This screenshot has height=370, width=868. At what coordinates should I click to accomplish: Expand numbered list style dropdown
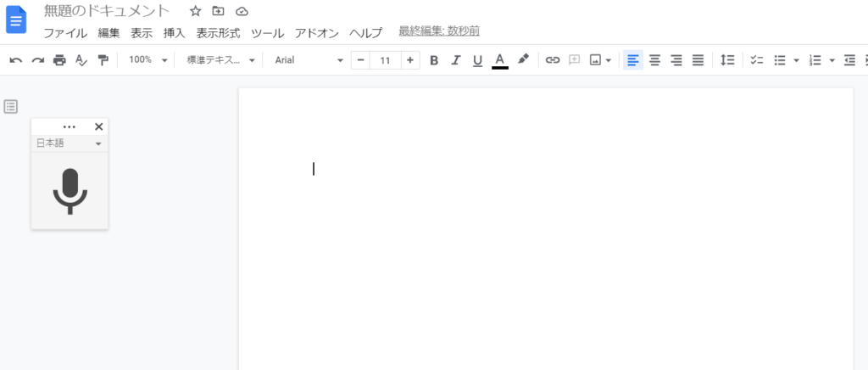point(832,60)
